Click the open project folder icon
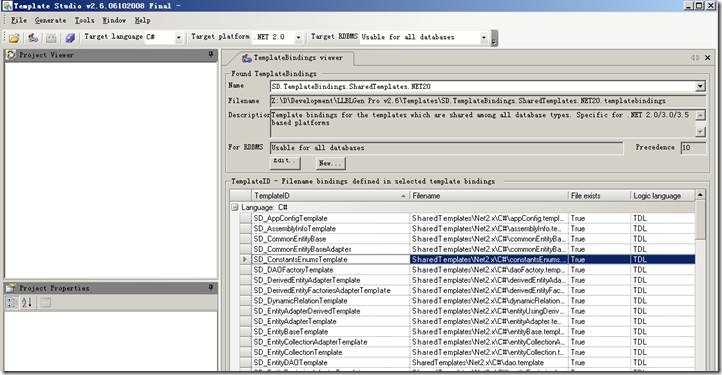Image resolution: width=722 pixels, height=375 pixels. point(14,38)
